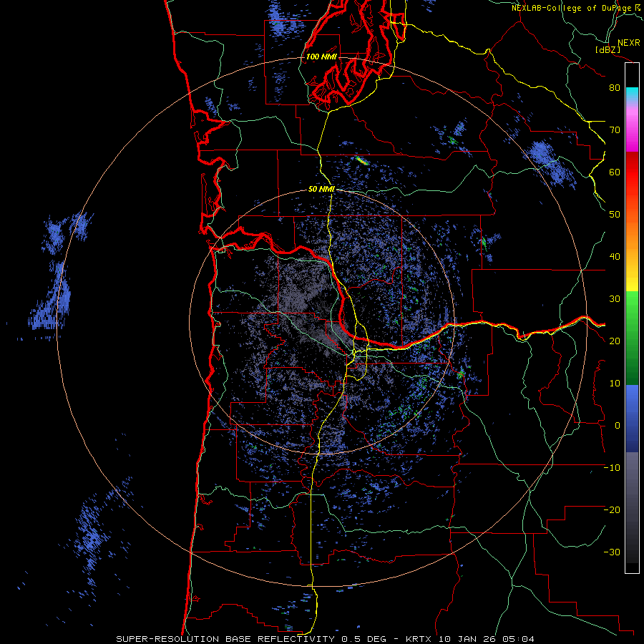Click the NEXR label above the scale

628,43
